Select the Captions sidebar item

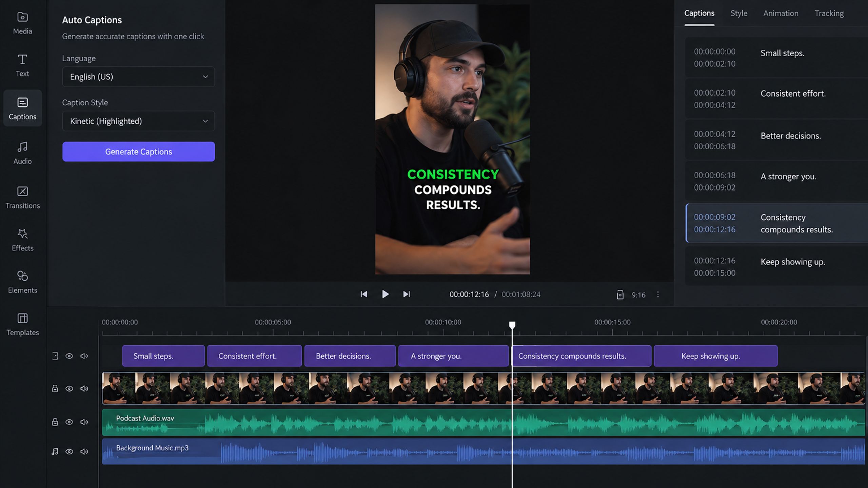(22, 108)
